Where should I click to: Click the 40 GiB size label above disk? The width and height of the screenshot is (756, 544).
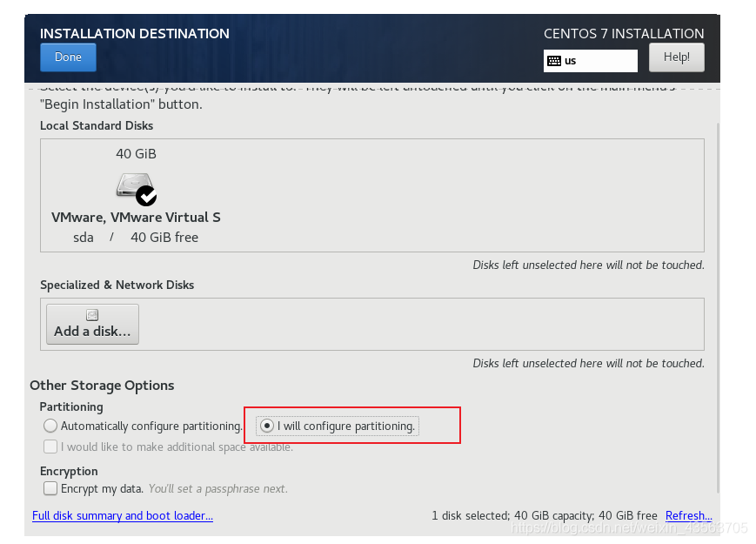pyautogui.click(x=136, y=154)
